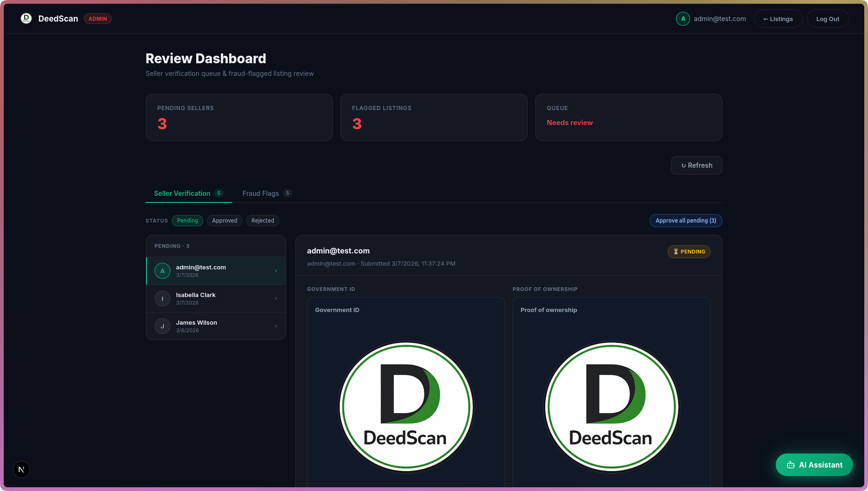
Task: Click Approve all pending (3) button
Action: pyautogui.click(x=686, y=221)
